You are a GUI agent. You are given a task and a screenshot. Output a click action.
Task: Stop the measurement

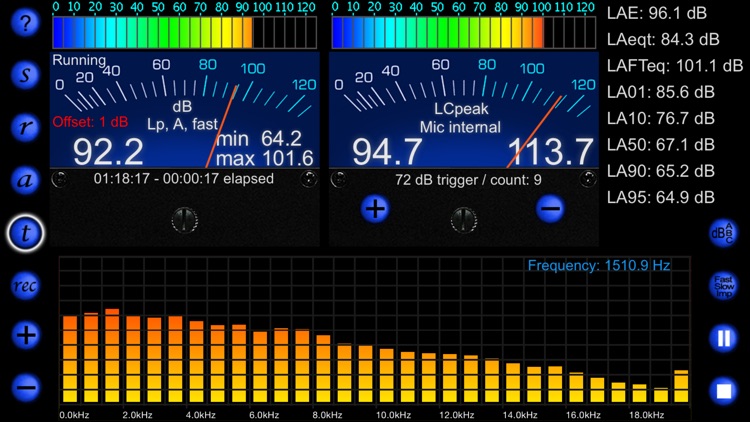723,389
